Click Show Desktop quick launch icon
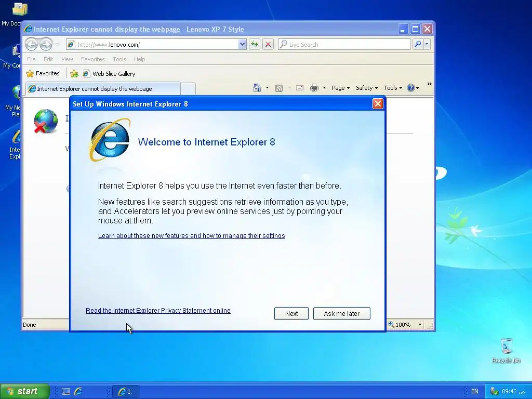The image size is (532, 399). (x=66, y=392)
